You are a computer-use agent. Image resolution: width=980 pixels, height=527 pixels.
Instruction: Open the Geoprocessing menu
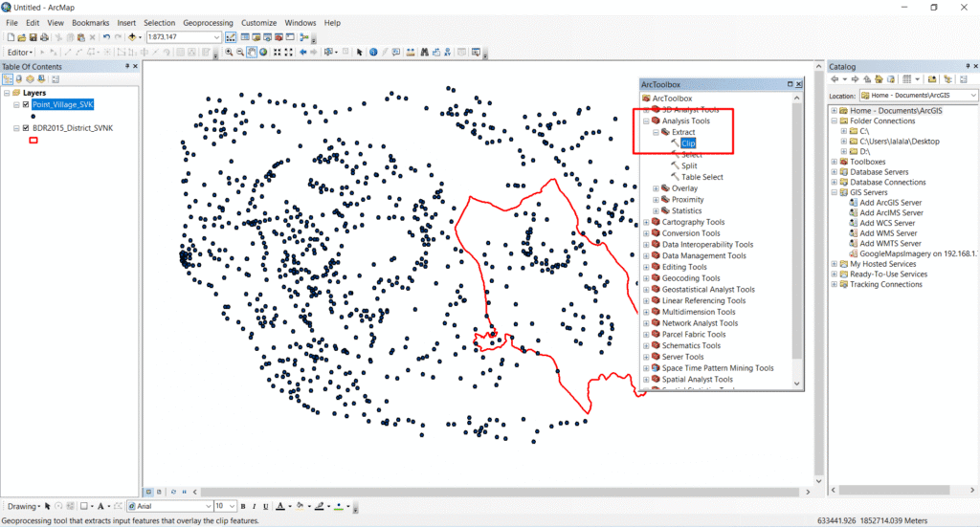pos(208,23)
